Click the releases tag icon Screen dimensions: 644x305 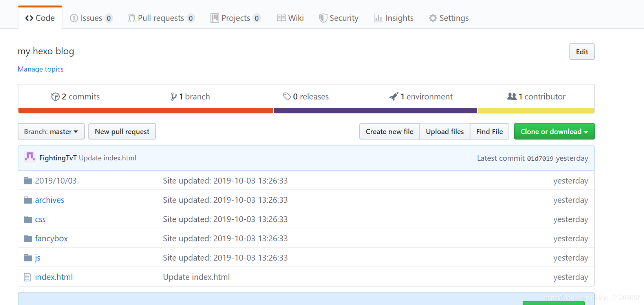287,96
